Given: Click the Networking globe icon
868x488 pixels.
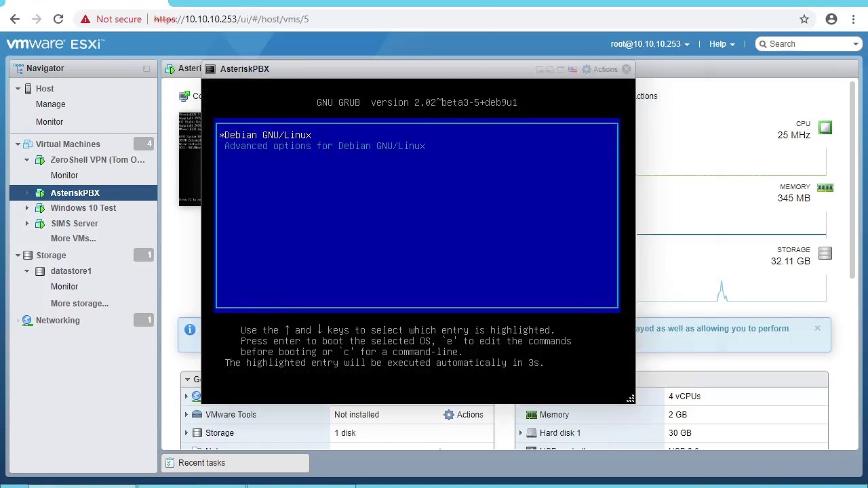Looking at the screenshot, I should point(27,321).
